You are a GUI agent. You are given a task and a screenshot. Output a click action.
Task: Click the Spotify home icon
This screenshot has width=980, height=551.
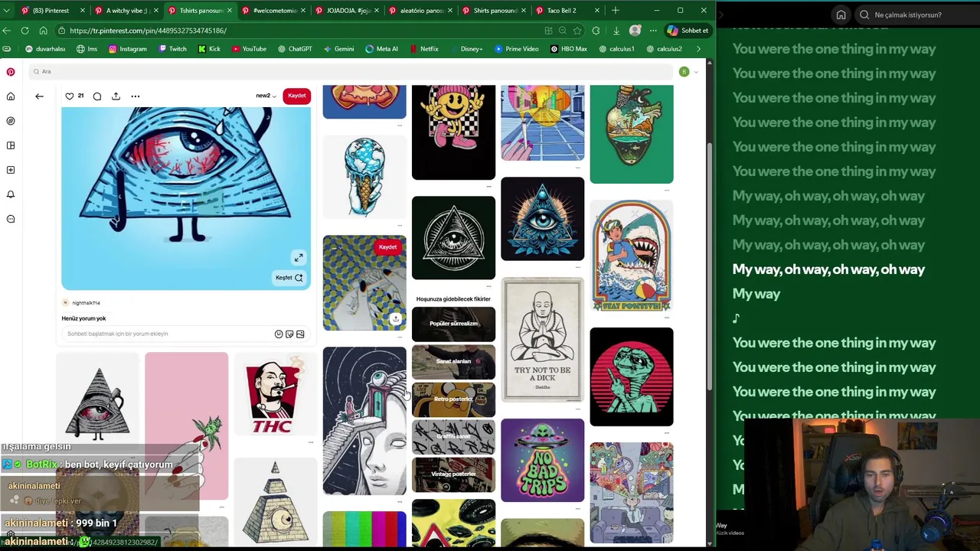[x=841, y=15]
